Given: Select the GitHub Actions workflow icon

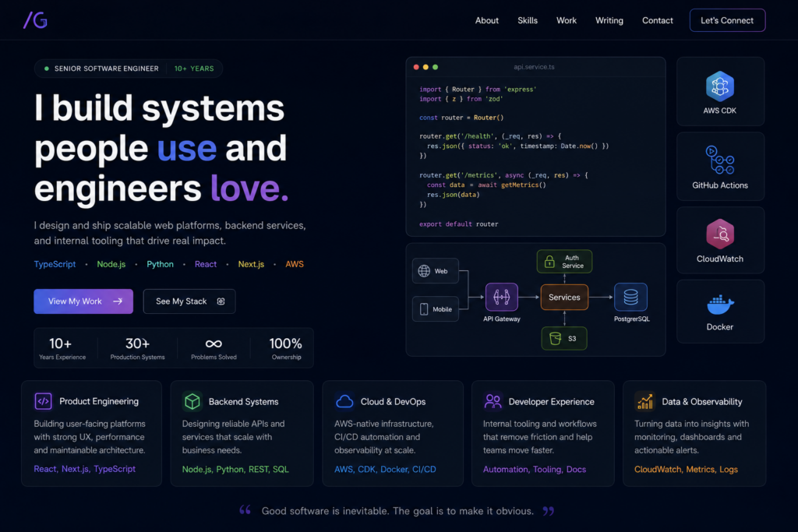Looking at the screenshot, I should [x=719, y=160].
